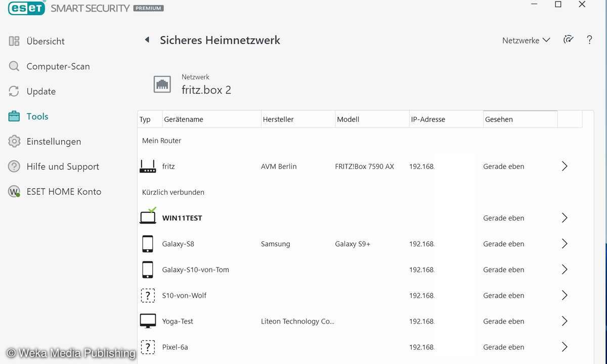
Task: Open the Netzwerke dropdown
Action: tap(526, 40)
